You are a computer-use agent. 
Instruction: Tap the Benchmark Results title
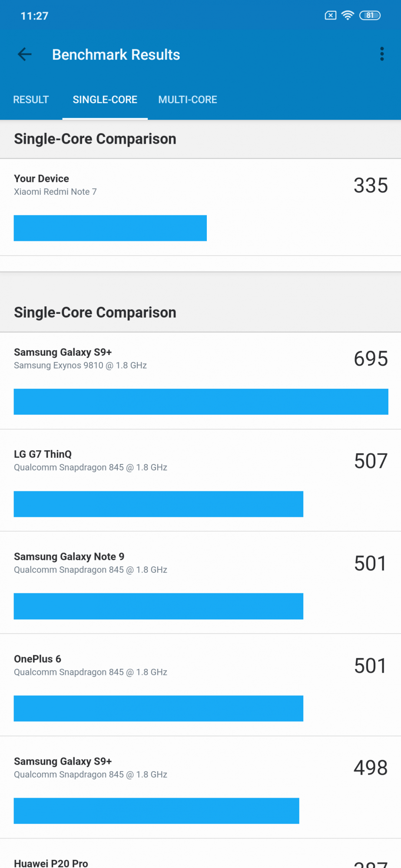116,55
